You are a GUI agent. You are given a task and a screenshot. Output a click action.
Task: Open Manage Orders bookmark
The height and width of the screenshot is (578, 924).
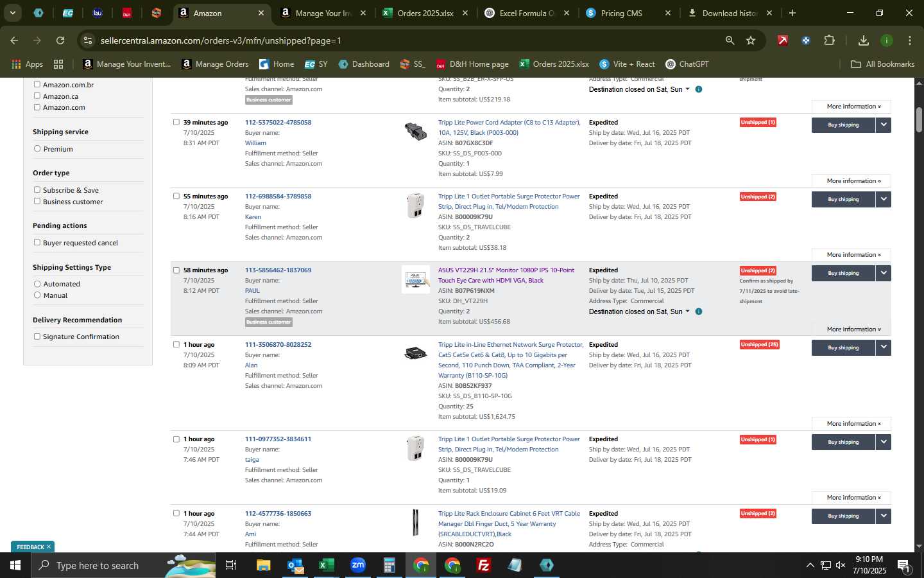click(x=215, y=64)
